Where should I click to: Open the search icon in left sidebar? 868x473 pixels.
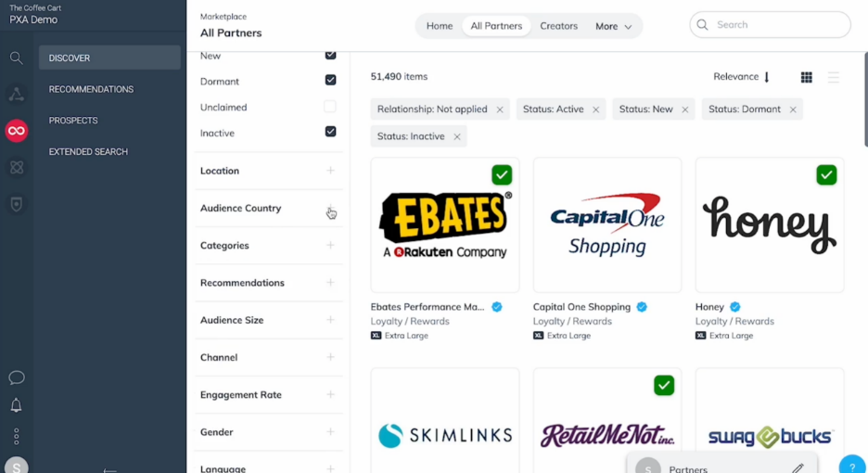coord(16,58)
